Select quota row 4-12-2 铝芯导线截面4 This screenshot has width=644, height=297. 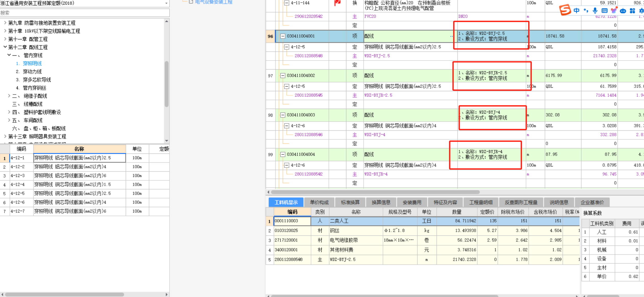85,167
